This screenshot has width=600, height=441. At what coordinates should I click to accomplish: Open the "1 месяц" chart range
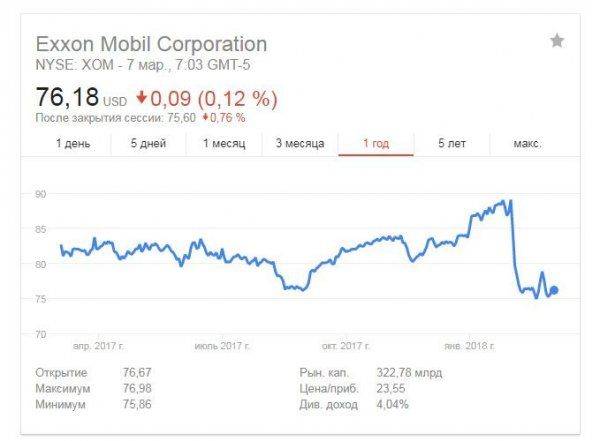pyautogui.click(x=225, y=144)
